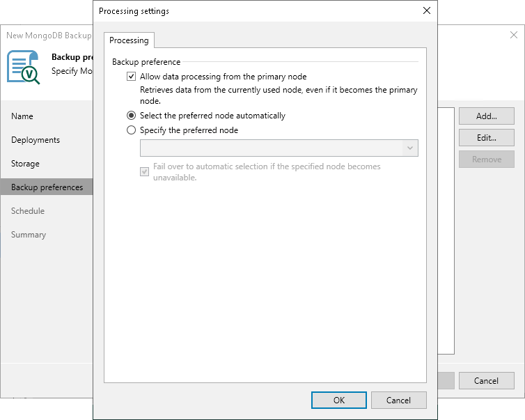Click the Retrieves data from currently used node text
This screenshot has width=525, height=420.
pyautogui.click(x=279, y=95)
